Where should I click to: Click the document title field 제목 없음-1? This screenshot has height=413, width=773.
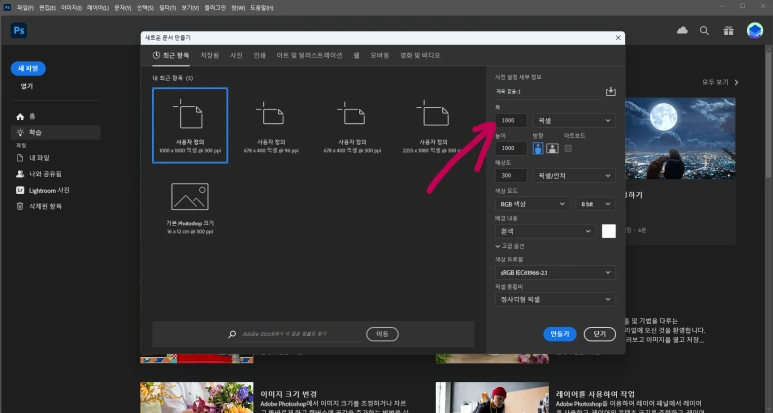[548, 92]
